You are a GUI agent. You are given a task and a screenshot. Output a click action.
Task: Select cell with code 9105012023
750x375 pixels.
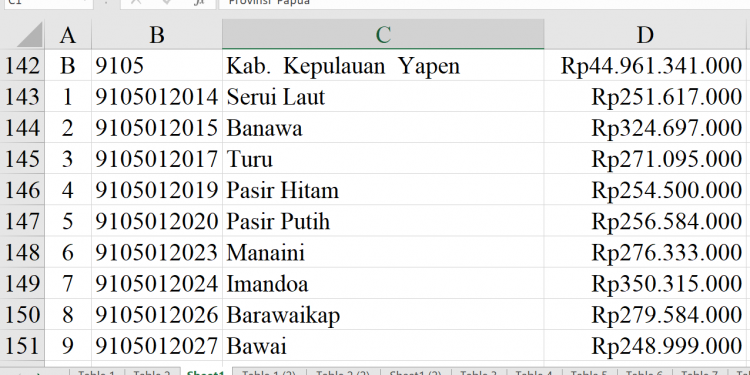[157, 252]
